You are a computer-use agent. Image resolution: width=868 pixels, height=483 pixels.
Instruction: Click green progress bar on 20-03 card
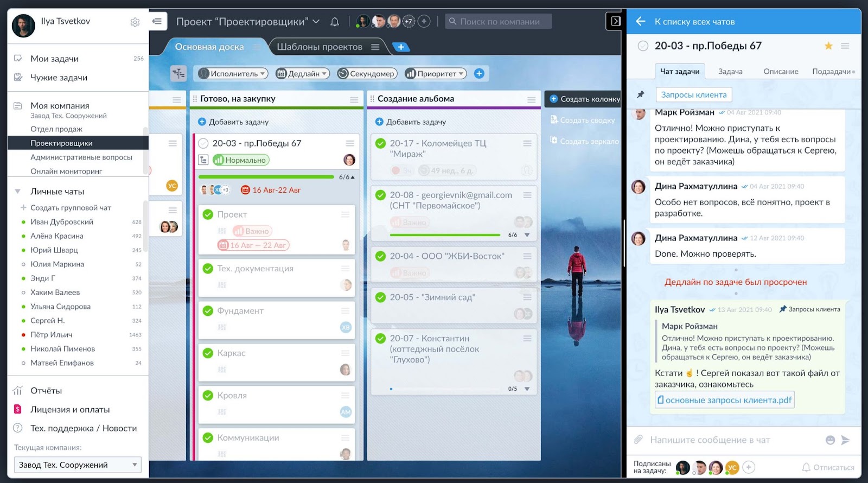(x=266, y=177)
